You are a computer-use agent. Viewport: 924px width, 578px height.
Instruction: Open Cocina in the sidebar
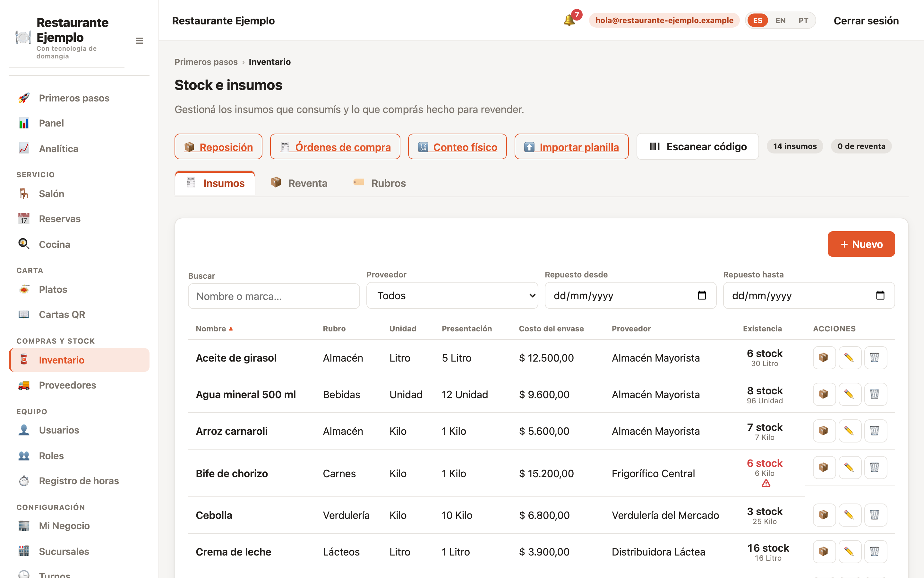pyautogui.click(x=80, y=244)
